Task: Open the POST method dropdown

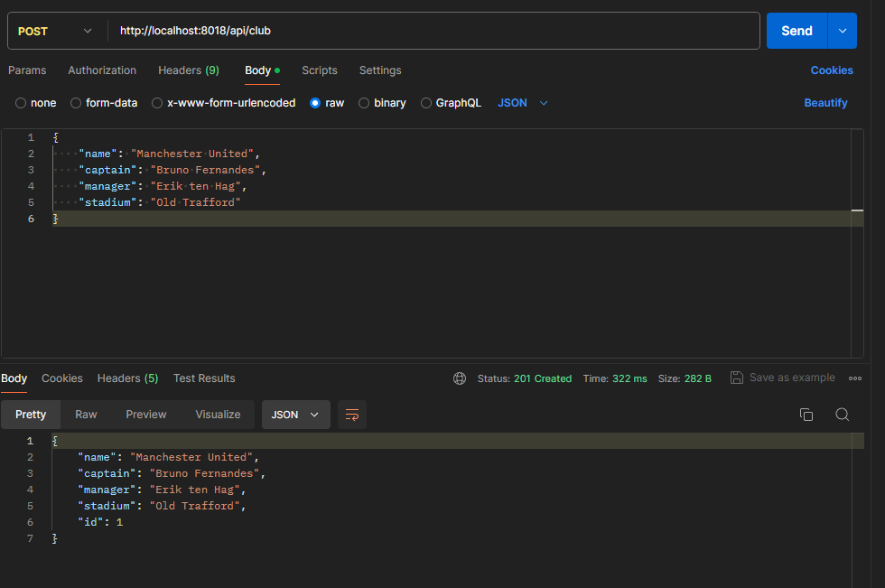Action: coord(55,31)
